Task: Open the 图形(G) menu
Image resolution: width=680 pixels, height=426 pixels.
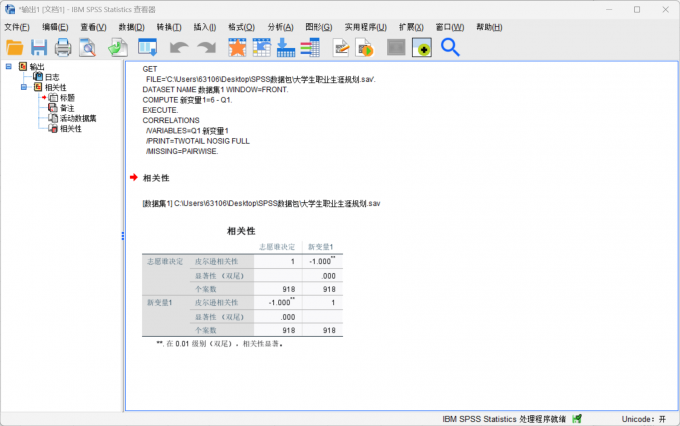Action: tap(319, 27)
